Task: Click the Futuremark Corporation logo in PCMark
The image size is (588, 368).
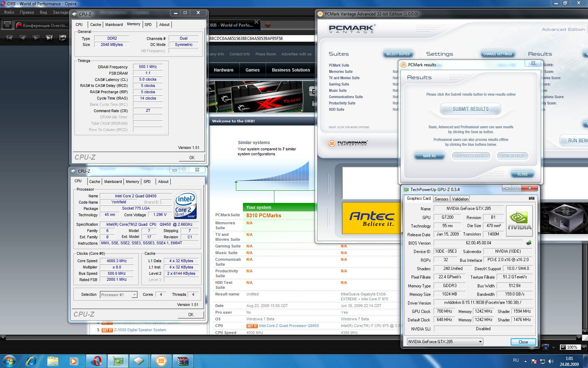Action: 348,143
